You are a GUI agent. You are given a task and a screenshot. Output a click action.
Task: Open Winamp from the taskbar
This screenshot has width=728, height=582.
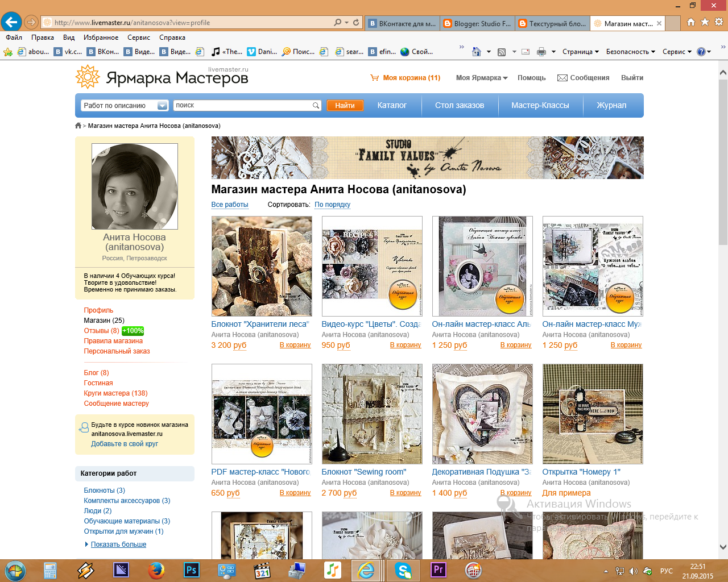coord(86,570)
